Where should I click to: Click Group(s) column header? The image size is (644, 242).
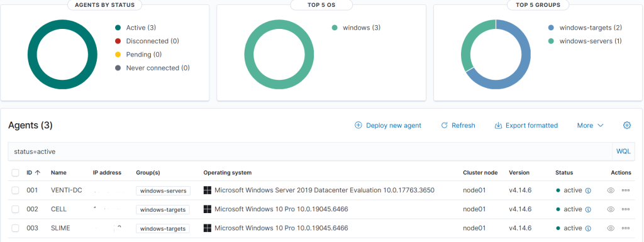148,173
